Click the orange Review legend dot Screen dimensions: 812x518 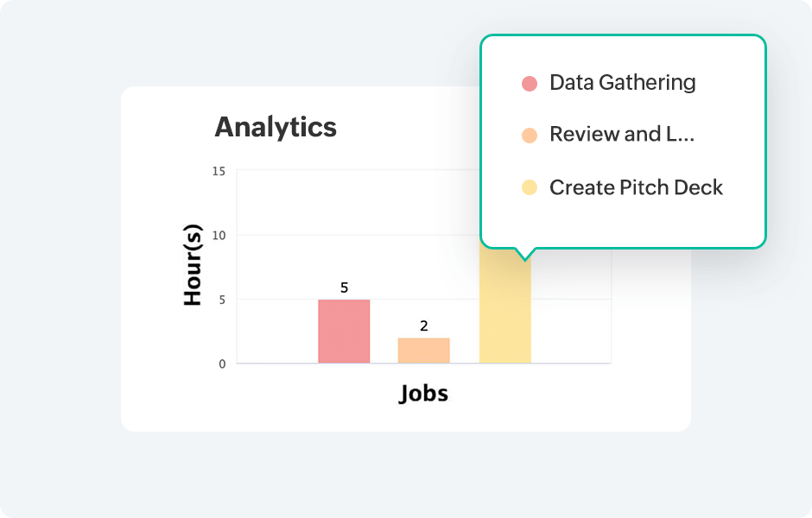(530, 136)
